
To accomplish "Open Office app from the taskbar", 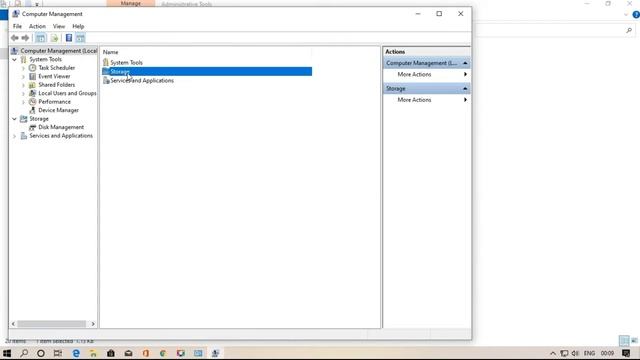I will pos(146,353).
